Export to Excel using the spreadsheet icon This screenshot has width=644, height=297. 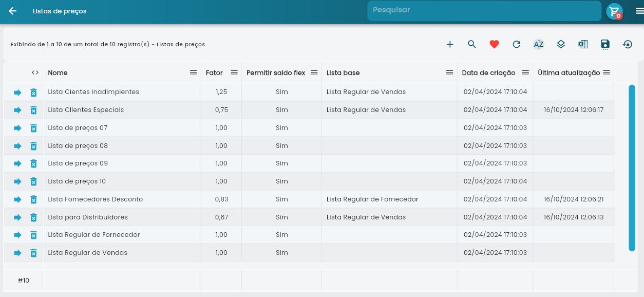pyautogui.click(x=583, y=44)
